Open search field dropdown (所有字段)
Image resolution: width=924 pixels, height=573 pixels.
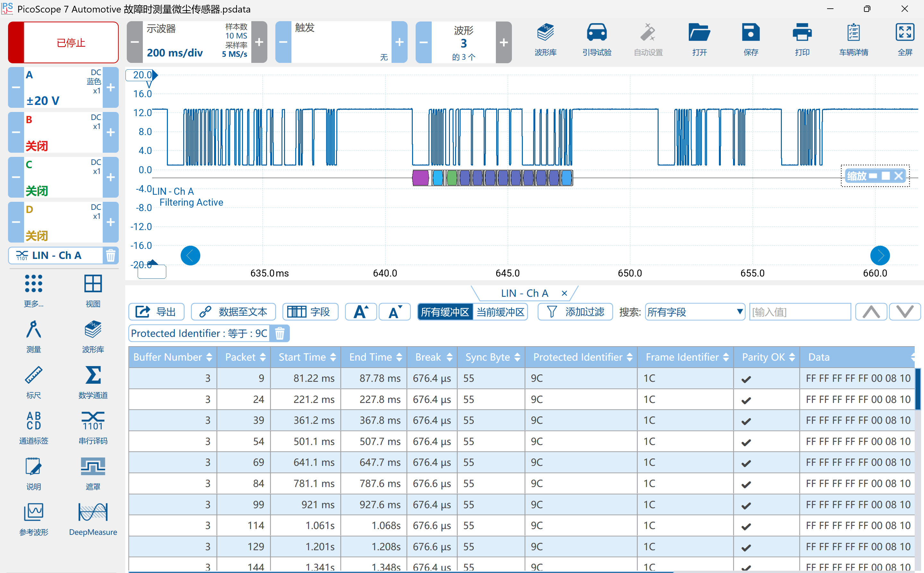(x=695, y=312)
